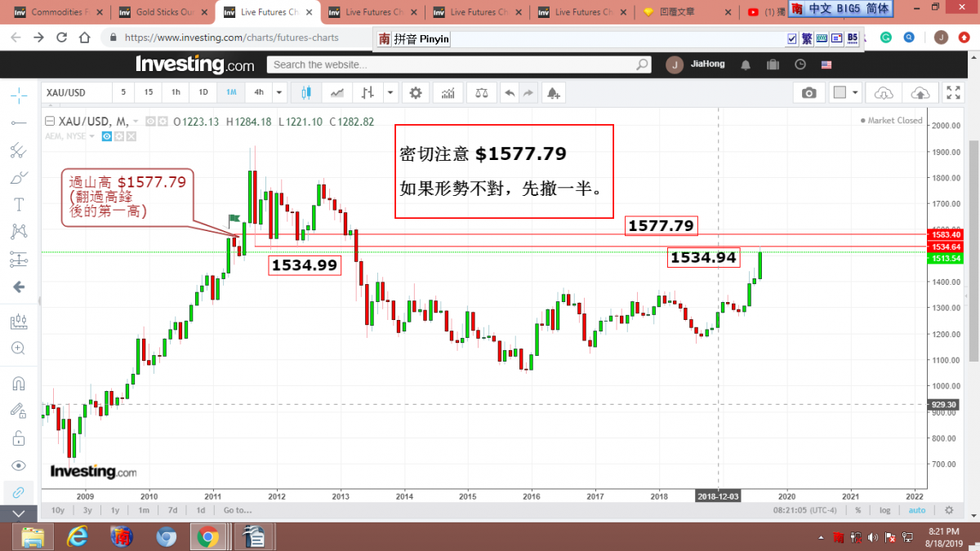Load chart layout from cloud
Viewport: 980px width, 551px height.
tap(884, 93)
